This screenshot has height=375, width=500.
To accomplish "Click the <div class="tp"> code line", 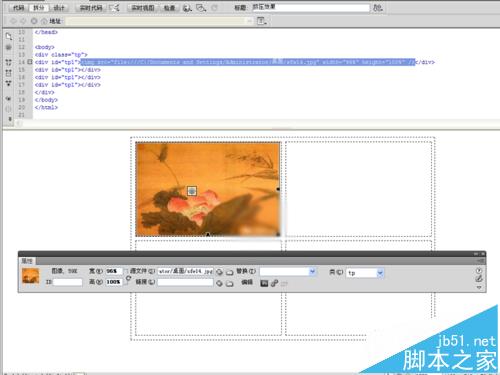I will click(x=61, y=54).
